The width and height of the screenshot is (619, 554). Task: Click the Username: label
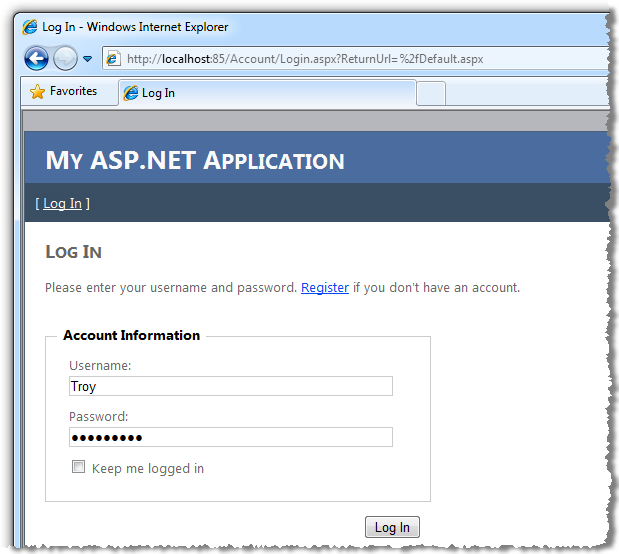tap(100, 366)
